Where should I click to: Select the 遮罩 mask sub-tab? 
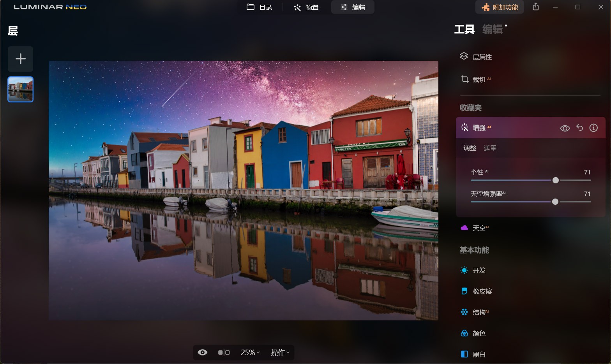490,148
